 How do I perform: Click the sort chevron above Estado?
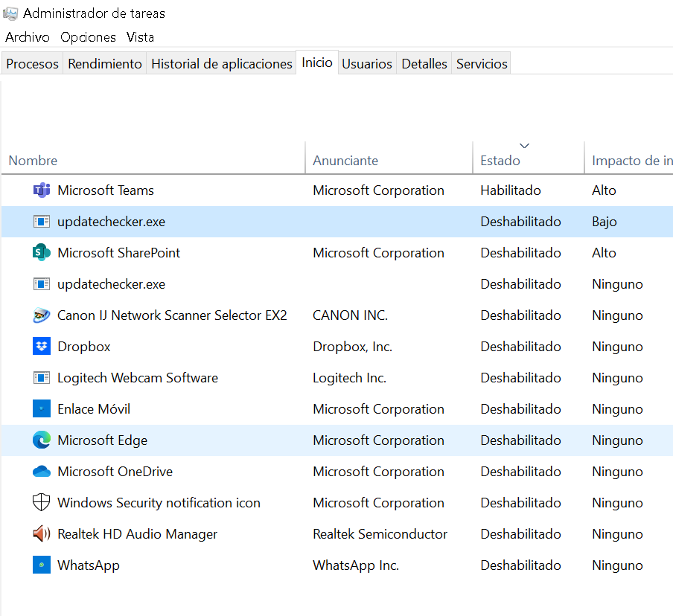coord(524,146)
